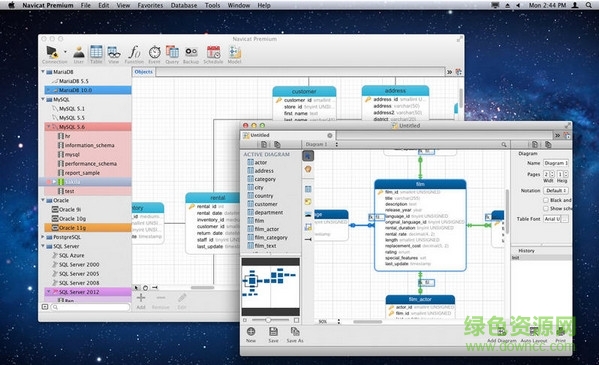Open the Notation Default dropdown
This screenshot has height=365, width=599.
[x=556, y=190]
